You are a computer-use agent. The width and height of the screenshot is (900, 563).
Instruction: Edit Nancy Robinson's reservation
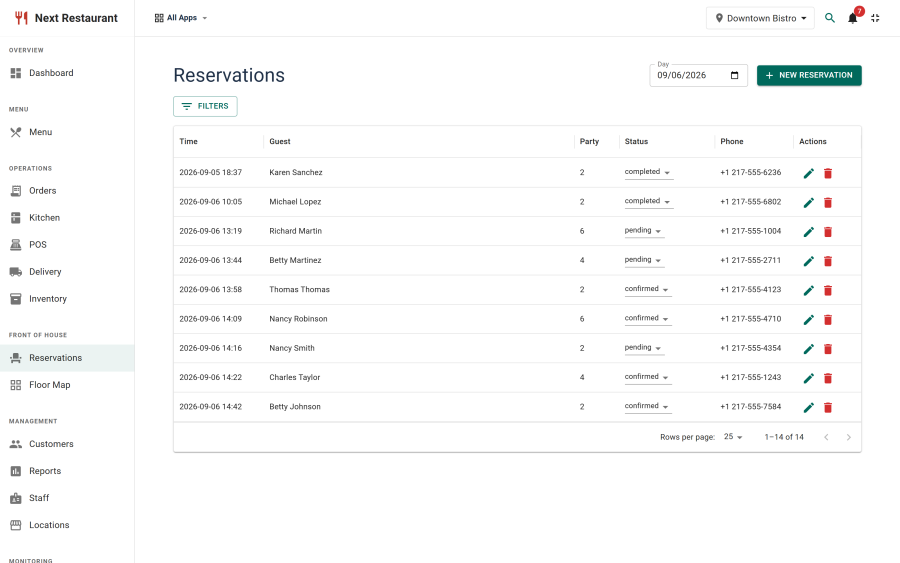tap(809, 320)
